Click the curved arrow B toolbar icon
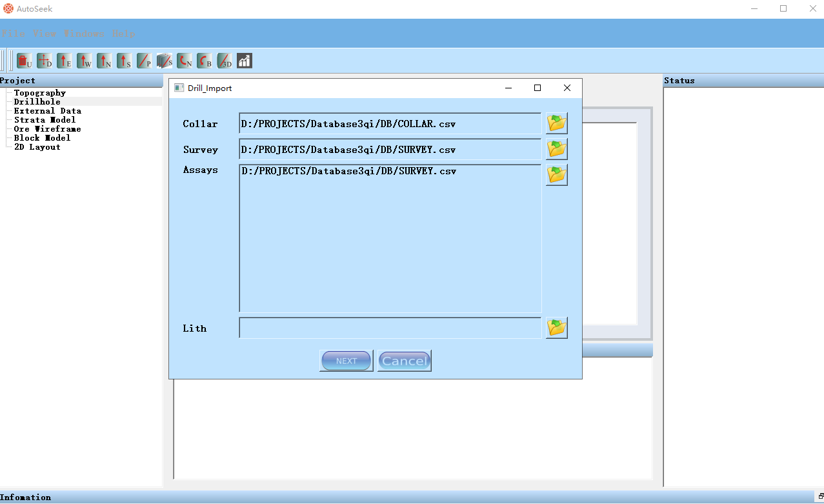The height and width of the screenshot is (504, 824). point(205,61)
